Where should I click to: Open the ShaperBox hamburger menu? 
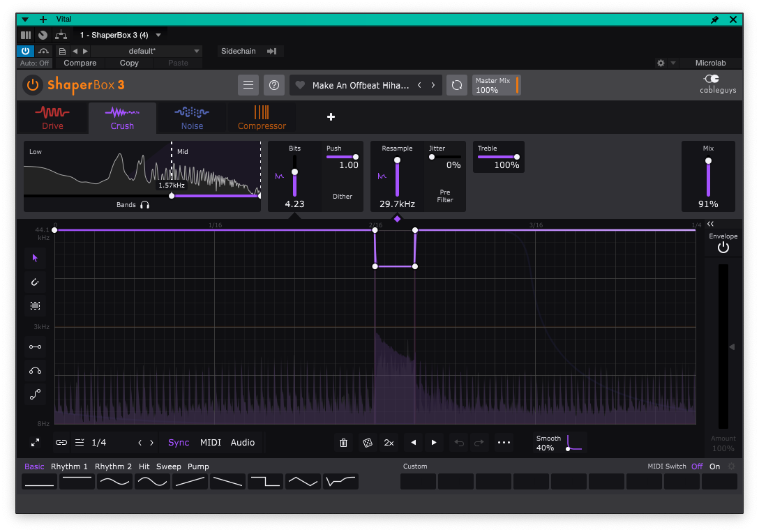[248, 85]
